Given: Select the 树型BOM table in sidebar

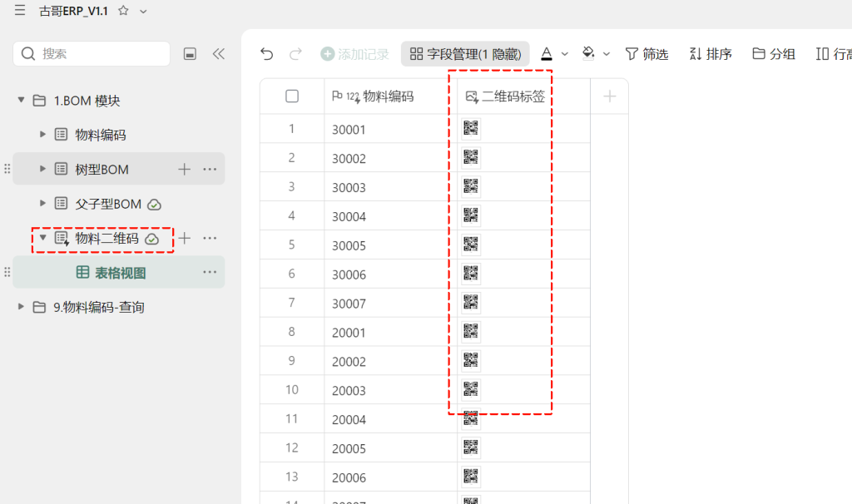Looking at the screenshot, I should [102, 170].
